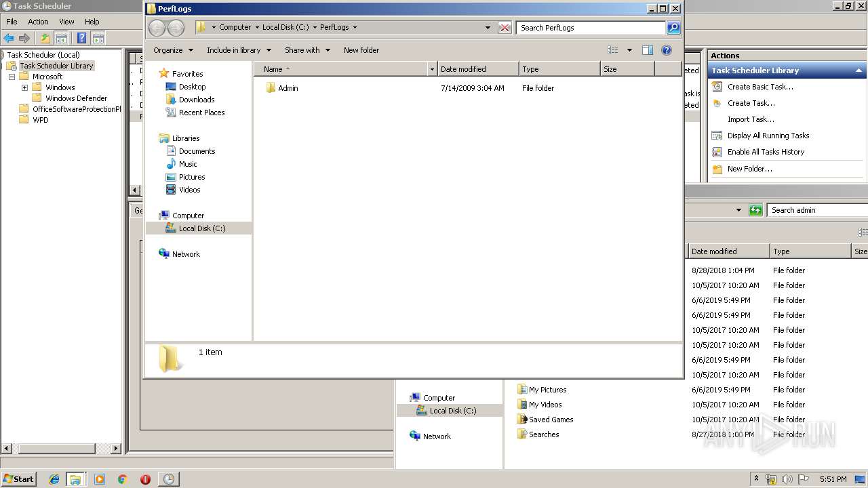Toggle Show/Hide Console Tree icon in Task Scheduler
The height and width of the screenshot is (488, 868).
pos(61,39)
